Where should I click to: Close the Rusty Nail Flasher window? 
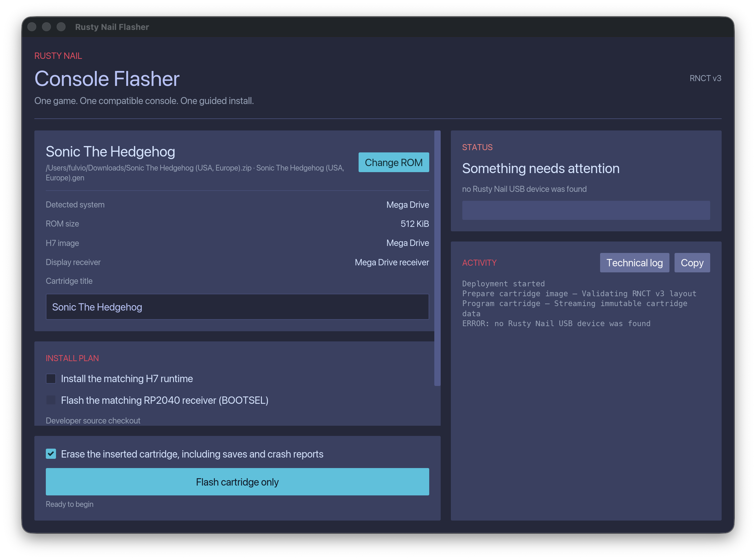[32, 27]
